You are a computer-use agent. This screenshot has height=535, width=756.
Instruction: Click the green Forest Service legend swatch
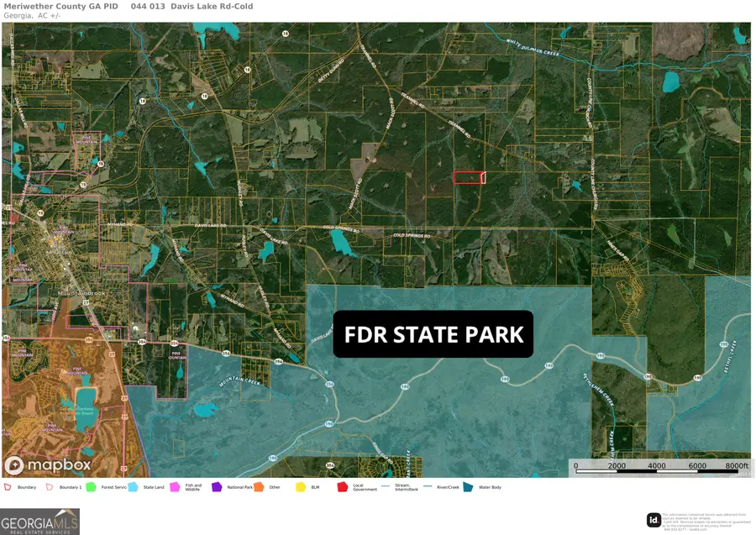click(92, 486)
